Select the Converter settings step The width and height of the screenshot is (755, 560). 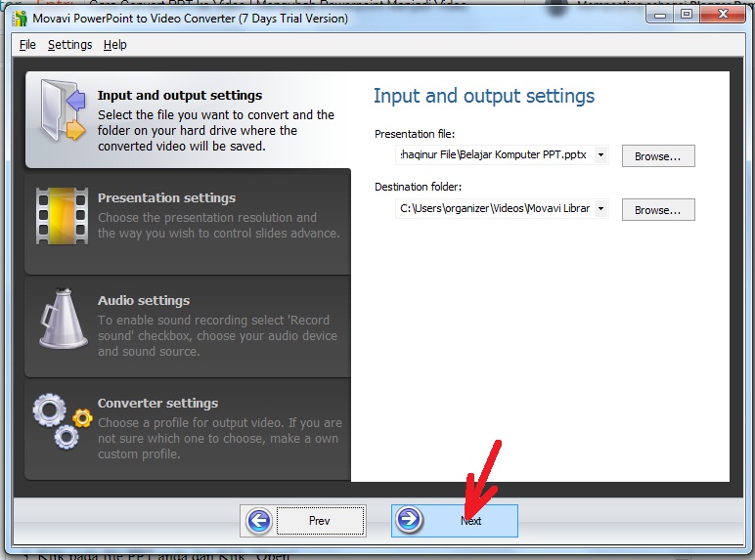click(x=188, y=429)
